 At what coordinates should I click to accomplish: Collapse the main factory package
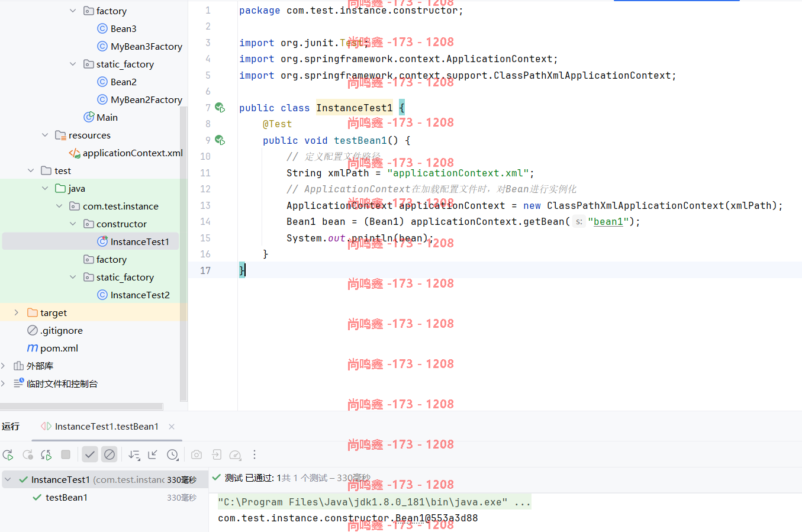[73, 11]
